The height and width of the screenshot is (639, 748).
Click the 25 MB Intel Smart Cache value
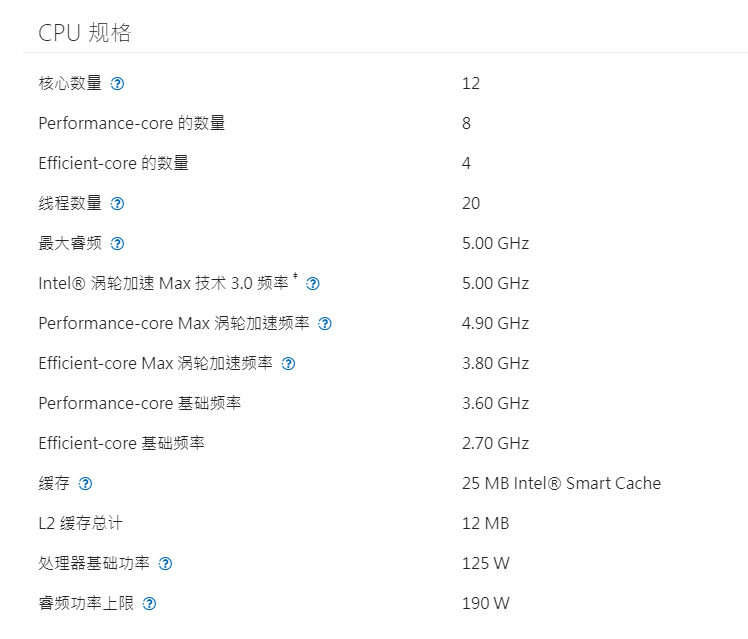[x=561, y=484]
